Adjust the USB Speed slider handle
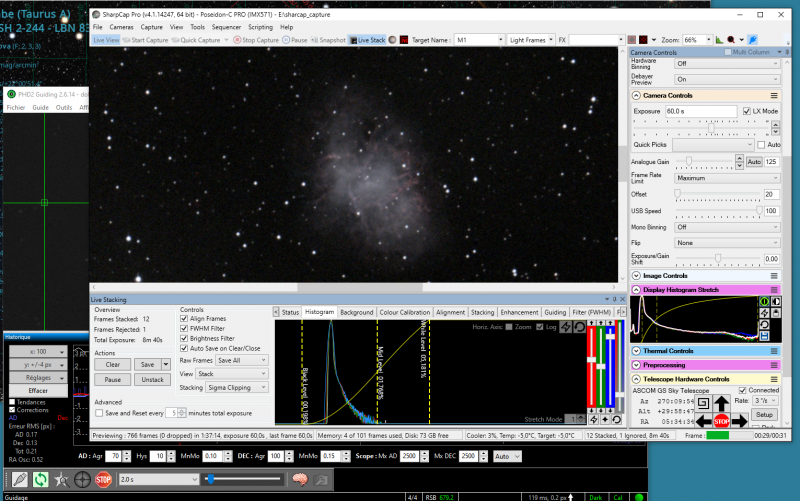800x501 pixels. click(x=759, y=210)
